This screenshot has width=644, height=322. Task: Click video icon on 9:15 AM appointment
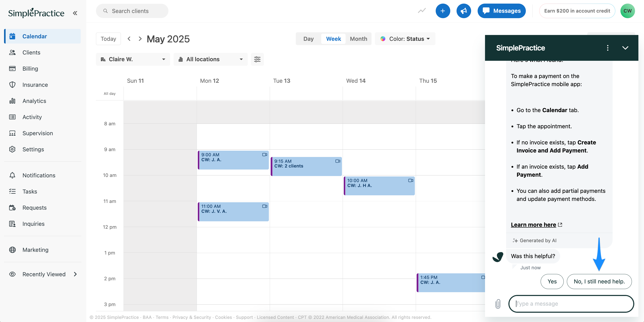(x=338, y=161)
